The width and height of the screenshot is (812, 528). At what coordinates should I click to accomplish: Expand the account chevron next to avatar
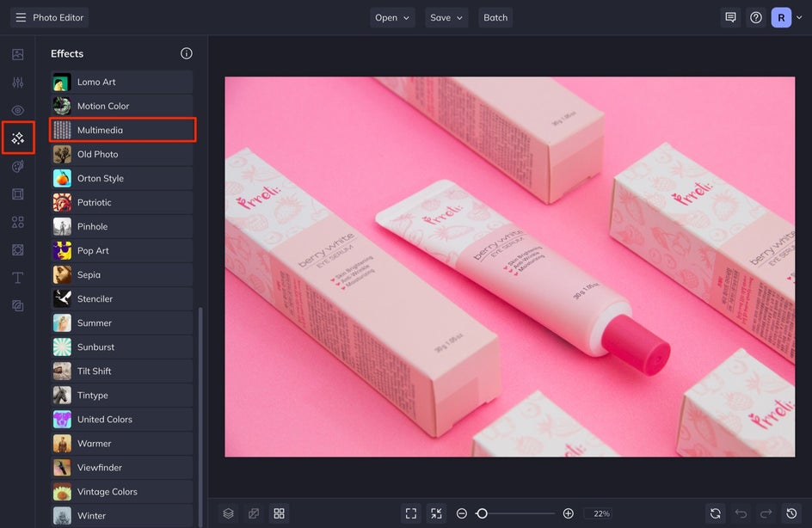click(x=800, y=17)
